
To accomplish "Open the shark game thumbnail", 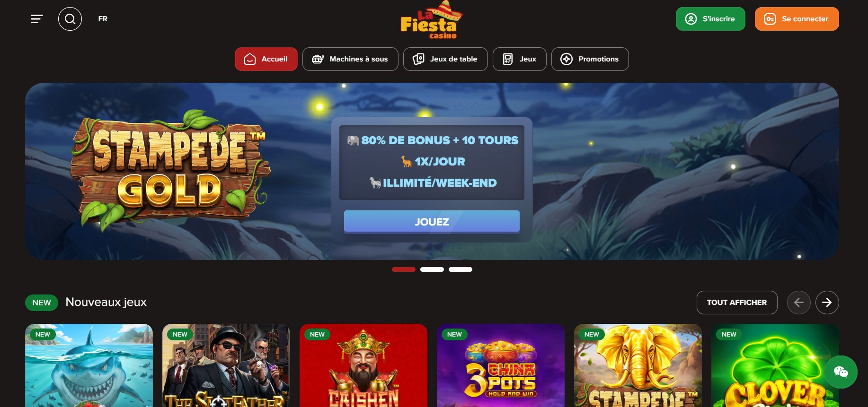I will (89, 365).
